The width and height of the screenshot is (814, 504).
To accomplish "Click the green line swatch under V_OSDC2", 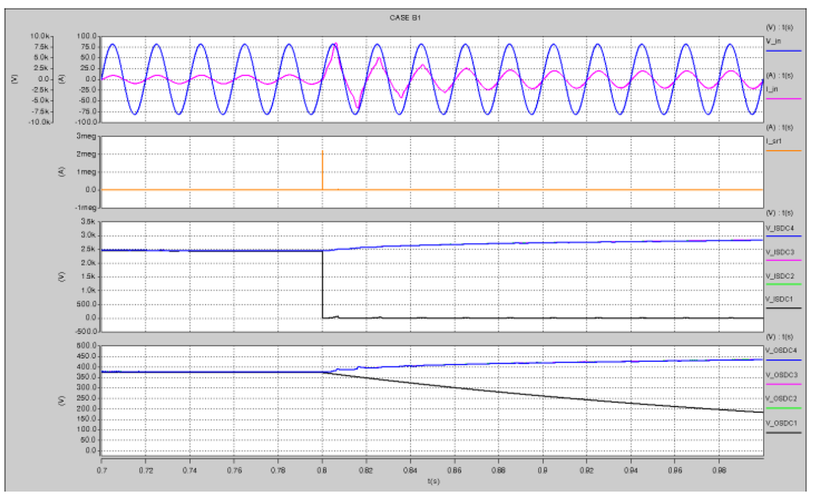I will click(x=783, y=409).
